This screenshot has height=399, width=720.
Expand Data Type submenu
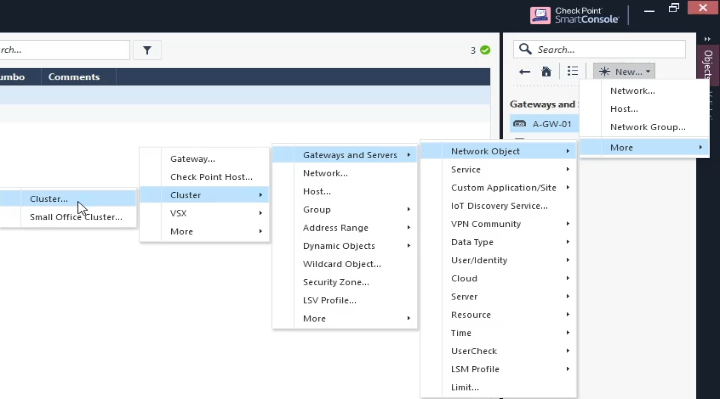(498, 242)
